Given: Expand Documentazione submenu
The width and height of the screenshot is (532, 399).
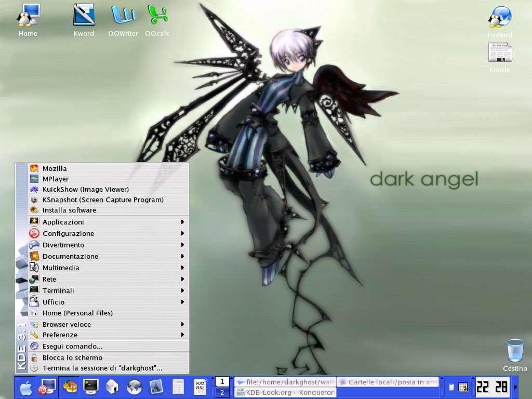Looking at the screenshot, I should click(109, 257).
